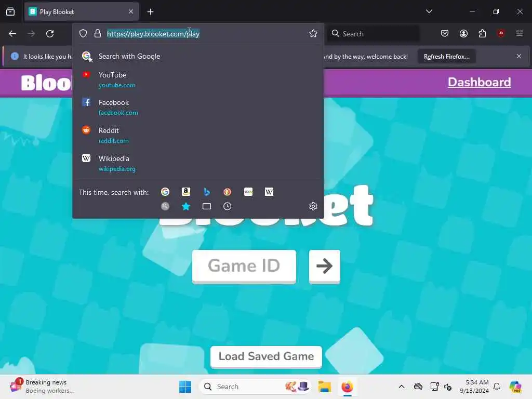
Task: Show site security lock info
Action: (x=97, y=33)
